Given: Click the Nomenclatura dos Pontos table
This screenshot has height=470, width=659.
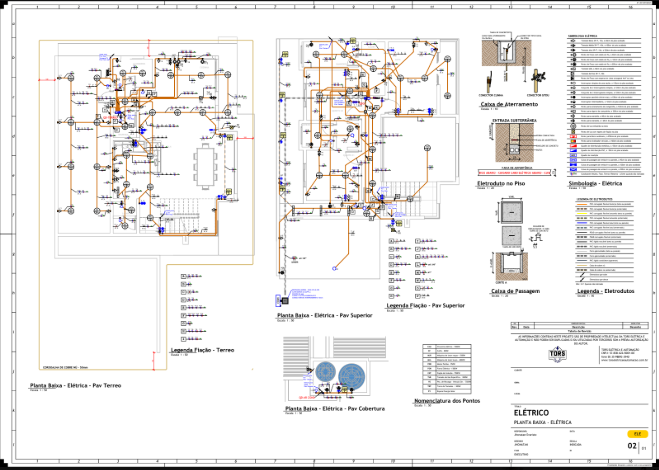Looking at the screenshot, I should pyautogui.click(x=447, y=369).
